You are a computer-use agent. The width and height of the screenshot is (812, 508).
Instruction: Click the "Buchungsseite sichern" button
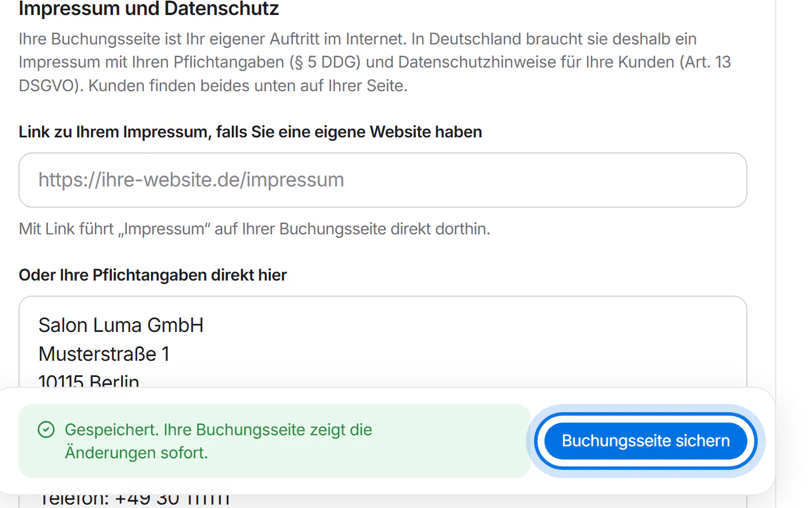point(646,441)
